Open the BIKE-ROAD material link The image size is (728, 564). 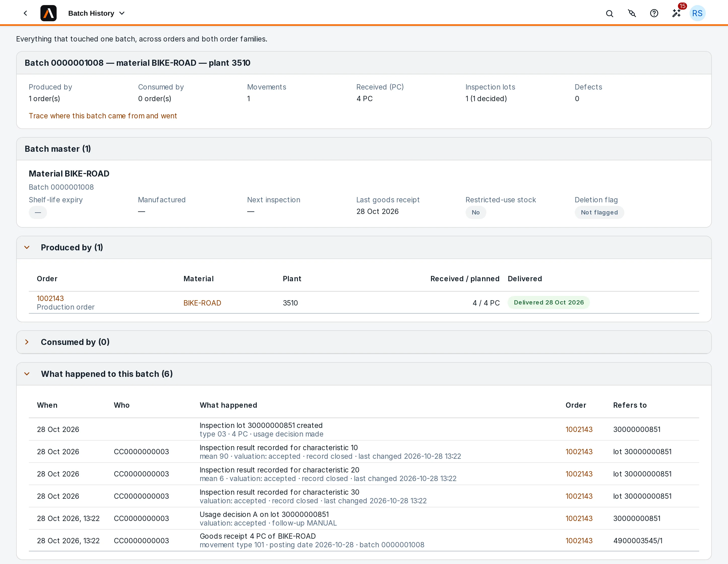pos(202,303)
